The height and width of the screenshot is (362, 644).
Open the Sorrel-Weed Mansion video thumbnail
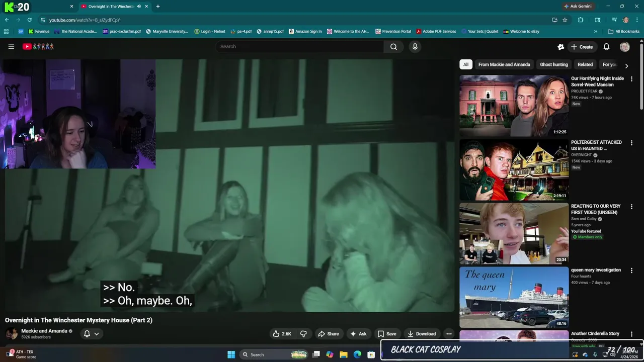click(514, 106)
